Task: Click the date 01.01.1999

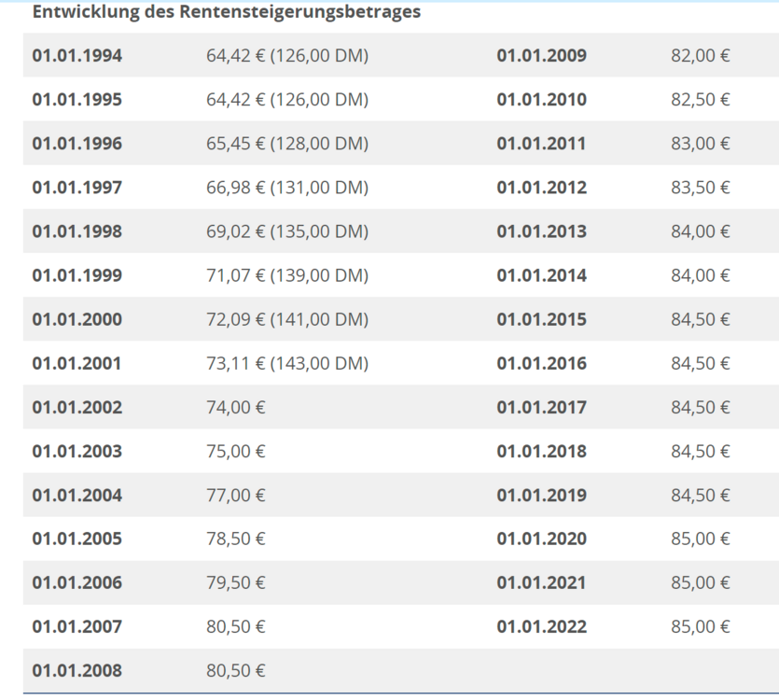Action: click(x=77, y=275)
